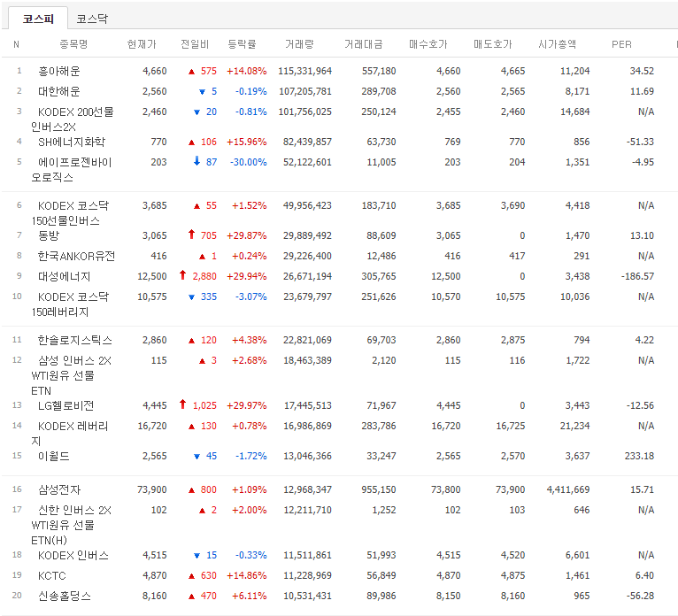Click the 115,331,964 trading volume value
The height and width of the screenshot is (616, 678).
point(304,71)
